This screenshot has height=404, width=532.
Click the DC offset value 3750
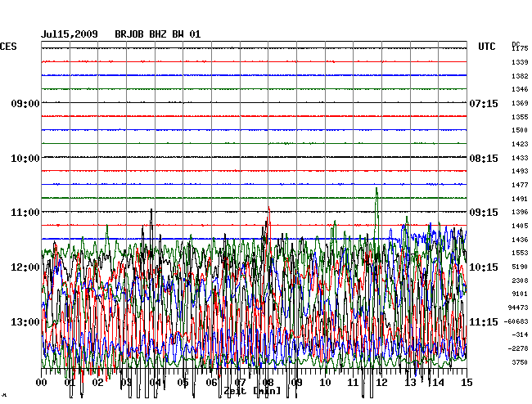(x=520, y=362)
